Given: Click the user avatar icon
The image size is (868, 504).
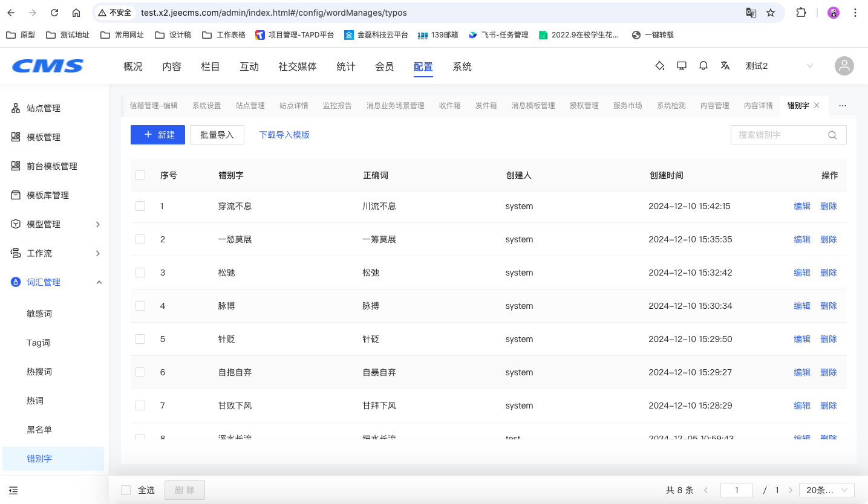Looking at the screenshot, I should tap(844, 66).
